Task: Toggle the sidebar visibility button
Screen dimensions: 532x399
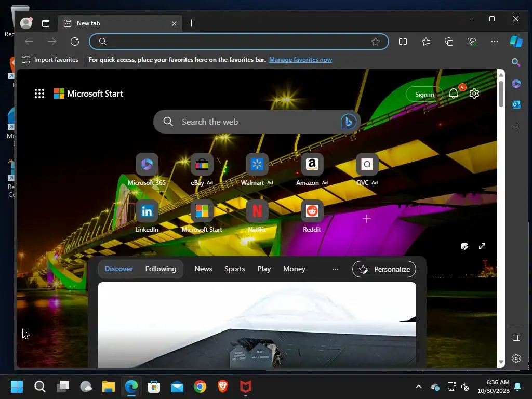Action: click(x=516, y=338)
